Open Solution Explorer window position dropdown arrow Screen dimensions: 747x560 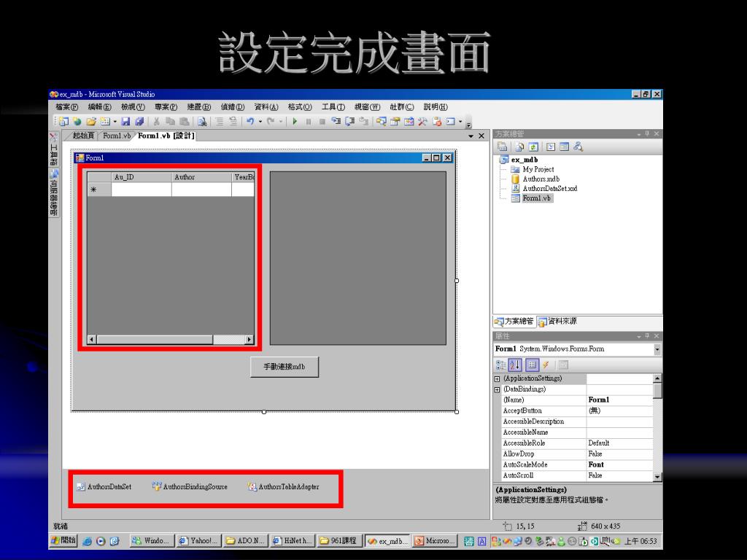coord(639,134)
